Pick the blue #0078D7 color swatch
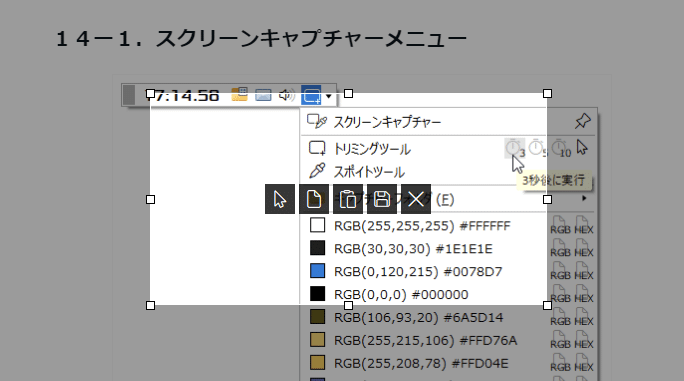 317,271
